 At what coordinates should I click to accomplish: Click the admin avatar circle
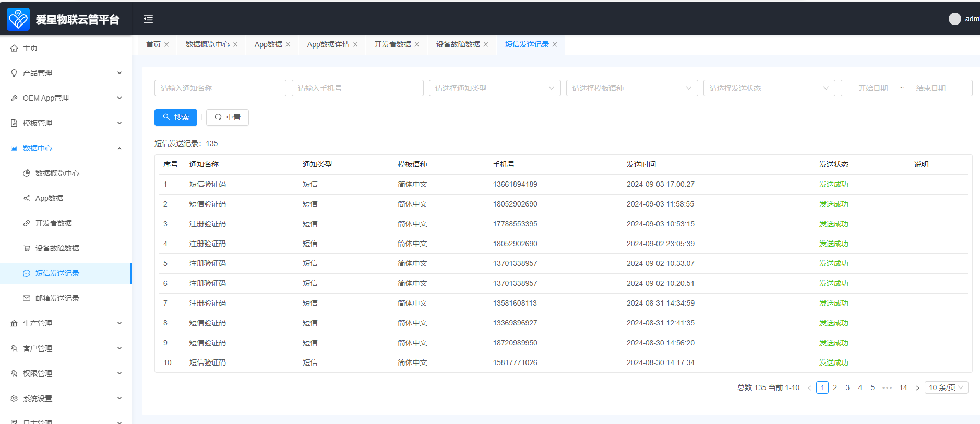tap(955, 19)
